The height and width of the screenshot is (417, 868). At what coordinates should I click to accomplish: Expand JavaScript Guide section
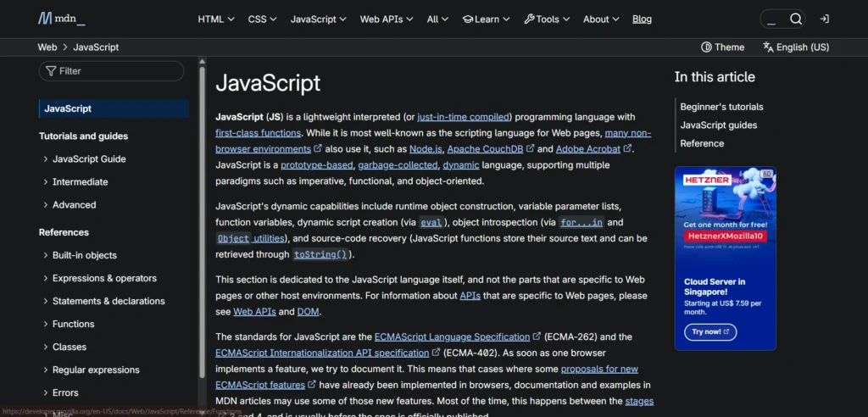click(x=85, y=159)
